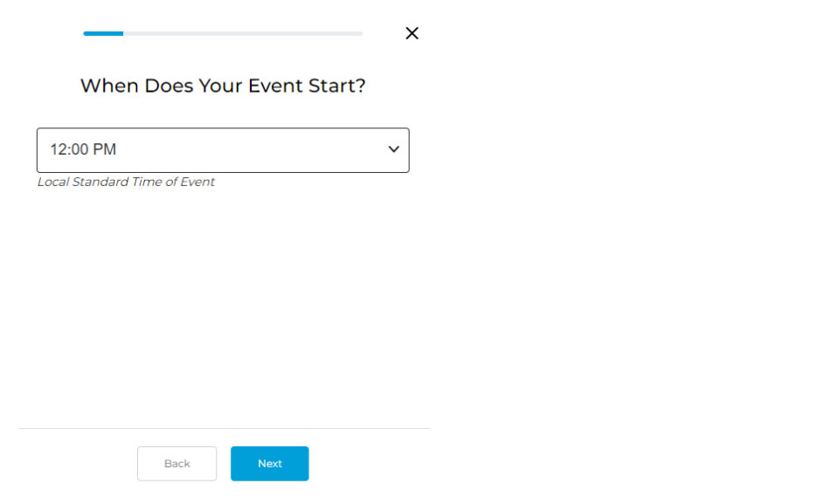Click the right end of the progress indicator
Screen dimensions: 817x504
[358, 33]
